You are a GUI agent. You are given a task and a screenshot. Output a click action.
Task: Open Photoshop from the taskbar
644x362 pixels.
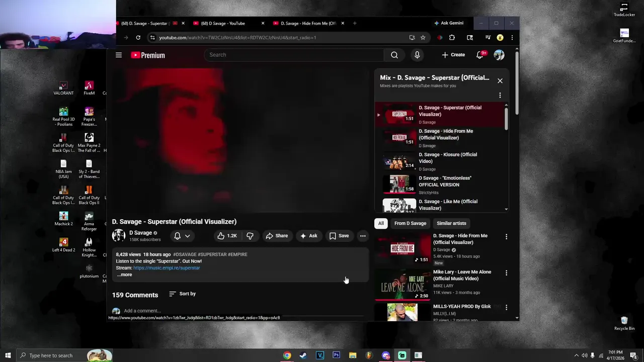[336, 355]
